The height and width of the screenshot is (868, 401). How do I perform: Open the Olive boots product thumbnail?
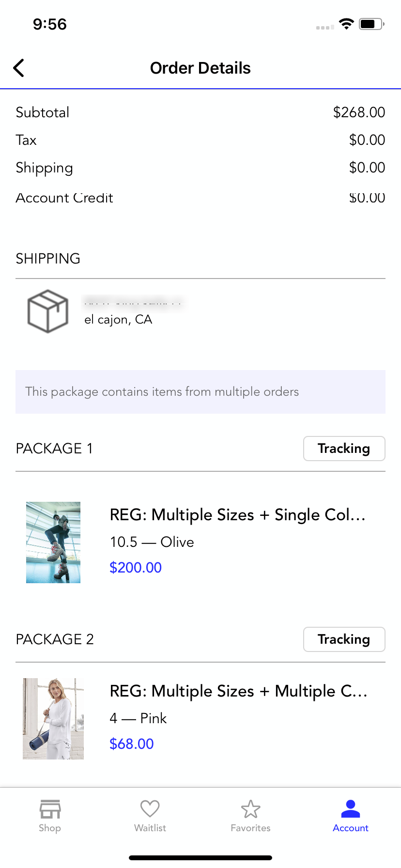pyautogui.click(x=53, y=542)
